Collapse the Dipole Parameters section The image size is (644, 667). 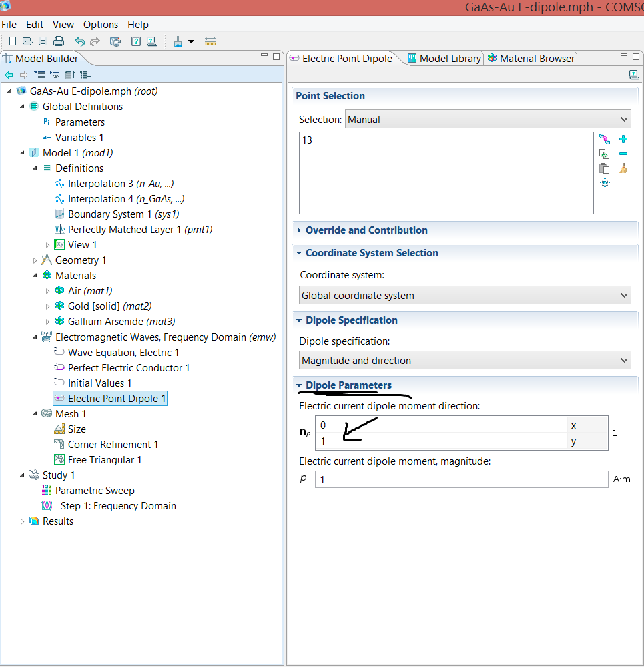pyautogui.click(x=348, y=385)
